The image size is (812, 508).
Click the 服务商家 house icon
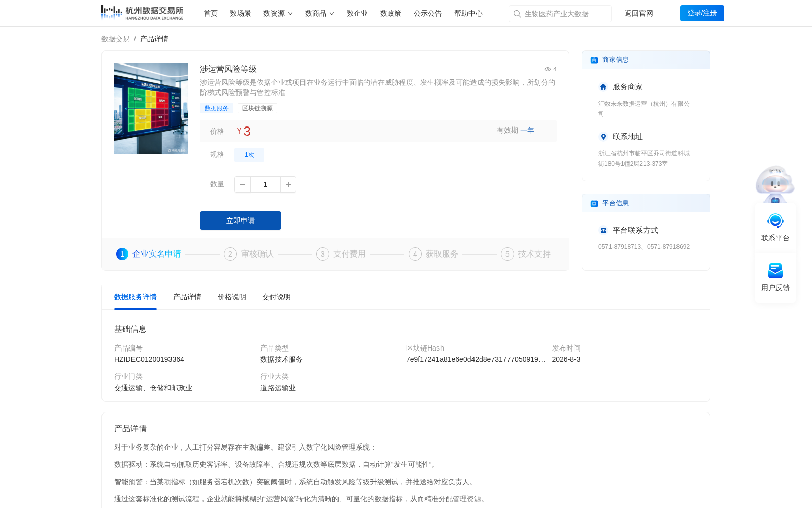603,87
